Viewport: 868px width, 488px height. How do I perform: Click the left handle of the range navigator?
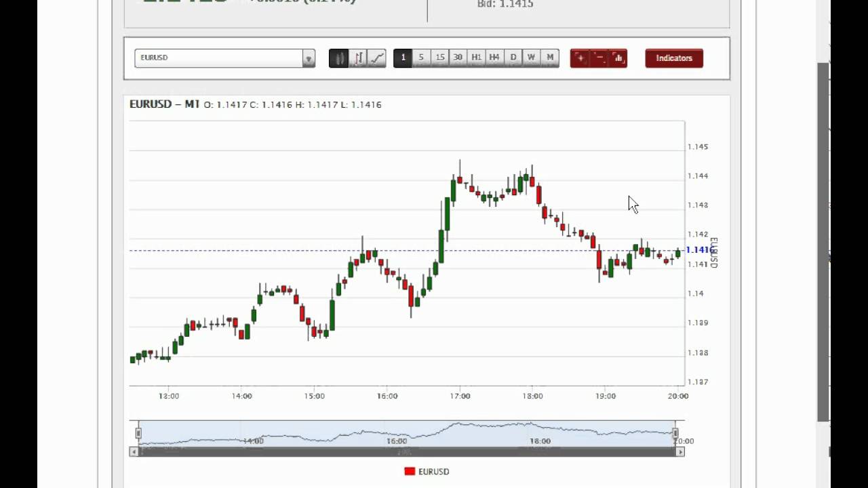[138, 433]
